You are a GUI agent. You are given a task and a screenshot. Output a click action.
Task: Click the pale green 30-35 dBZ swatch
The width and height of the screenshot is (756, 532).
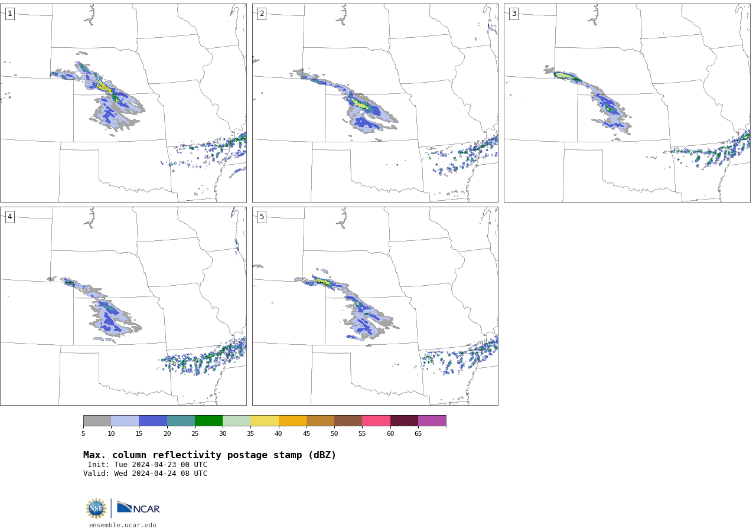pos(236,420)
